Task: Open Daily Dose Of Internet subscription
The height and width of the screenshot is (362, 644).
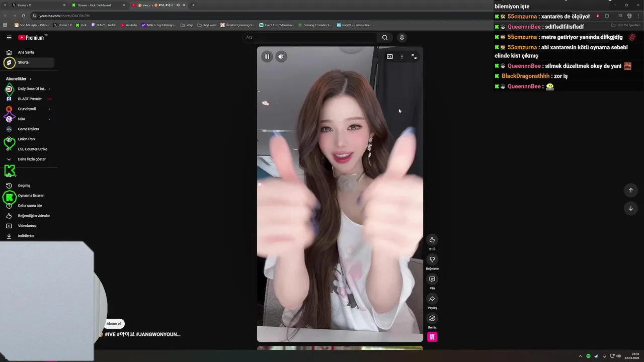Action: tap(29, 89)
